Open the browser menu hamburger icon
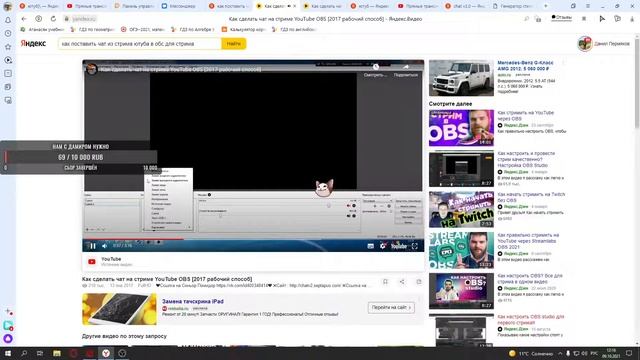 588,6
